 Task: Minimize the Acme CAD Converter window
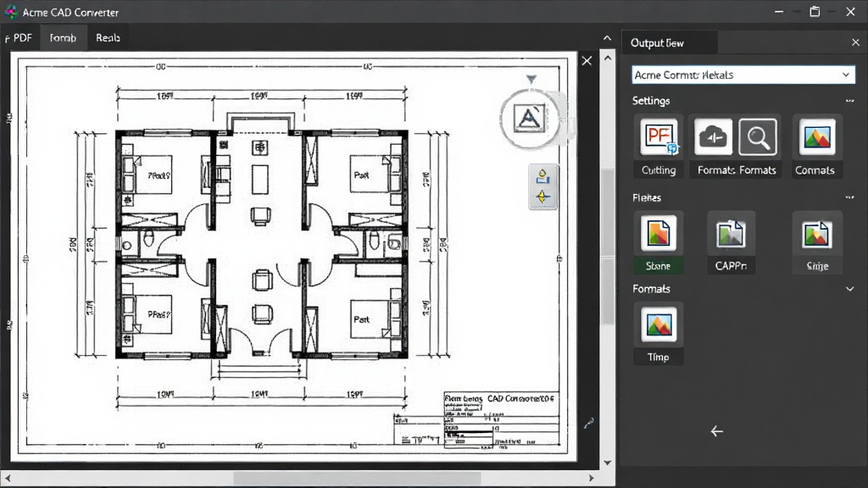click(779, 12)
